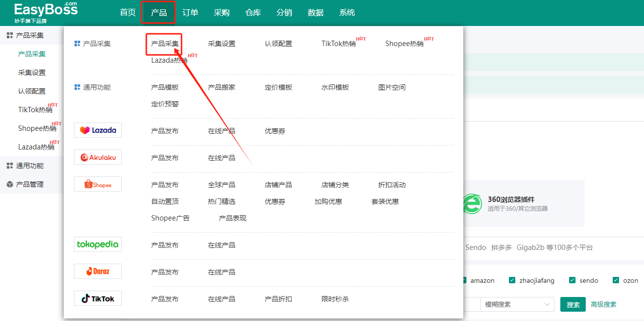Click the Akulaku platform logo

click(x=98, y=157)
